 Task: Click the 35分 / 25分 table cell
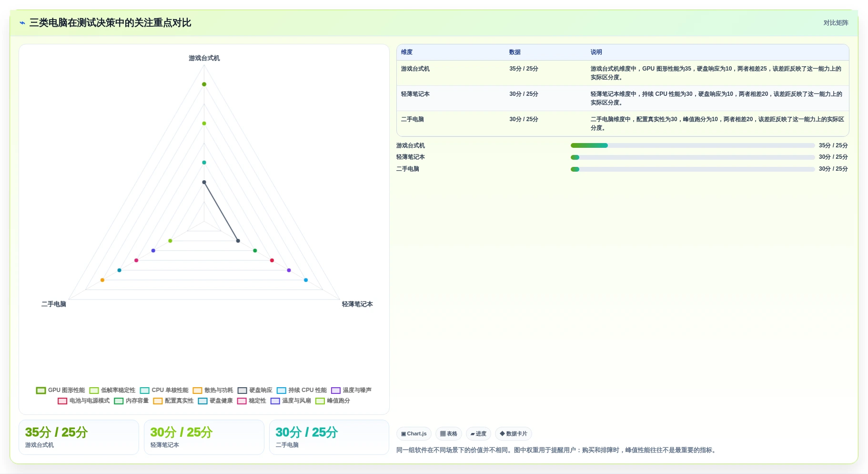coord(524,69)
